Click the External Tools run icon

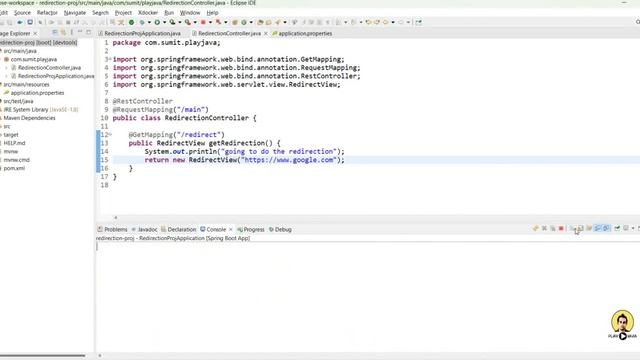pyautogui.click(x=187, y=22)
